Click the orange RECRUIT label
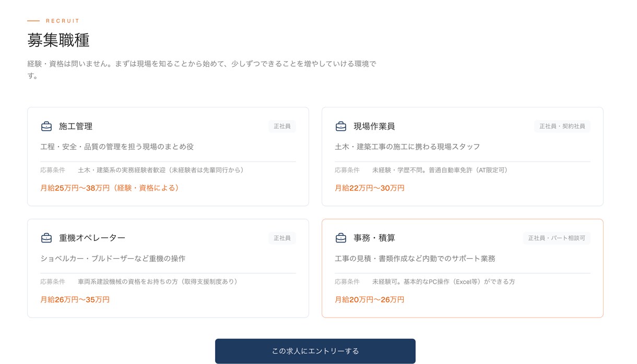This screenshot has width=637, height=364. pyautogui.click(x=63, y=21)
